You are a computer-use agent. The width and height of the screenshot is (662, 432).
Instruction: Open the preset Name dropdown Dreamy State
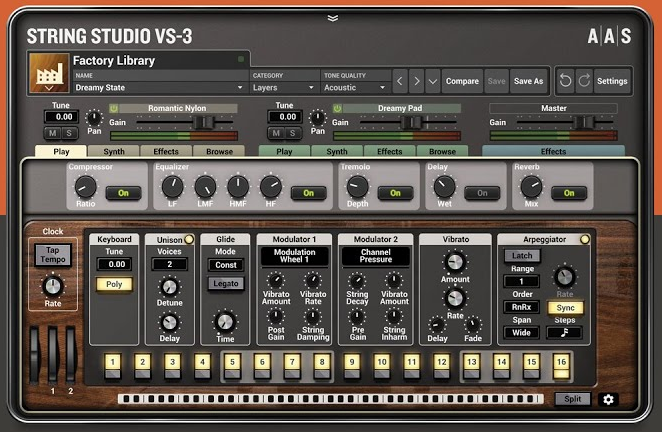click(159, 87)
